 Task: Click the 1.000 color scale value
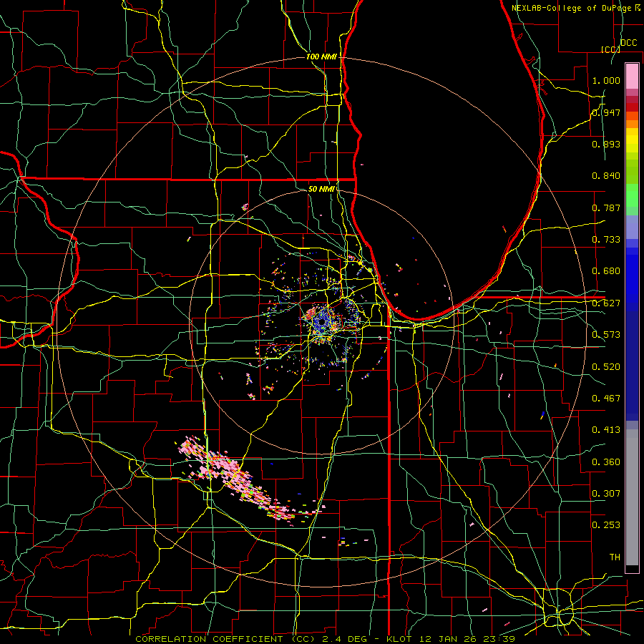(x=606, y=80)
